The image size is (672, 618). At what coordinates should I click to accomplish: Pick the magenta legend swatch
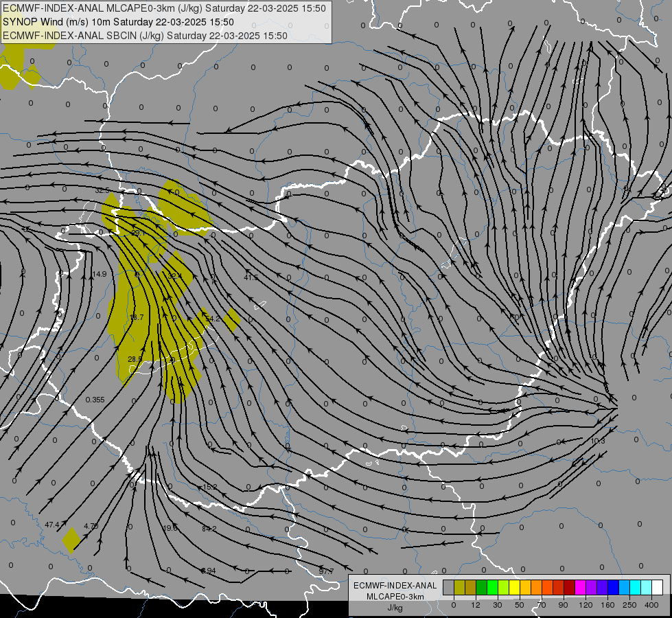[x=580, y=587]
